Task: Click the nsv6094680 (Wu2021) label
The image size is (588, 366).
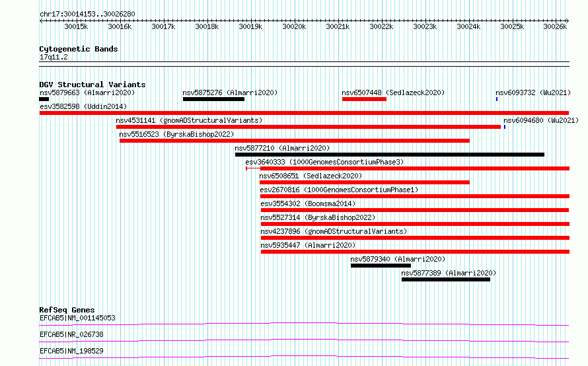Action: pyautogui.click(x=540, y=120)
